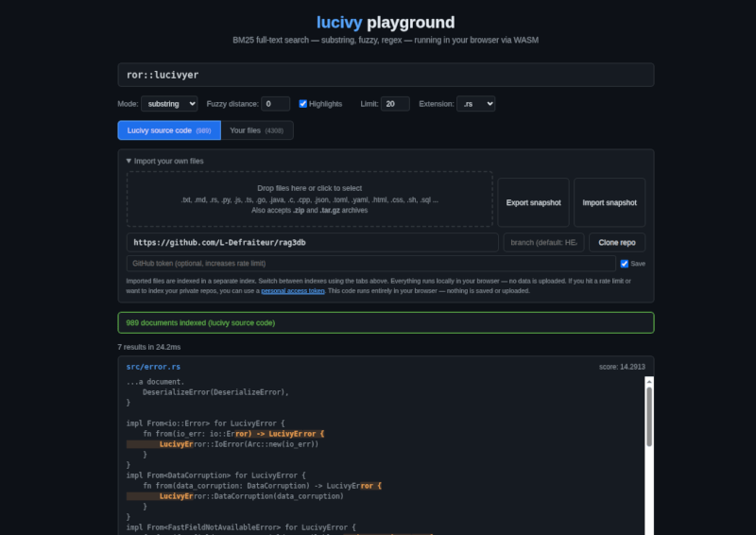Click the 989 documents indexed status message
756x535 pixels.
386,322
